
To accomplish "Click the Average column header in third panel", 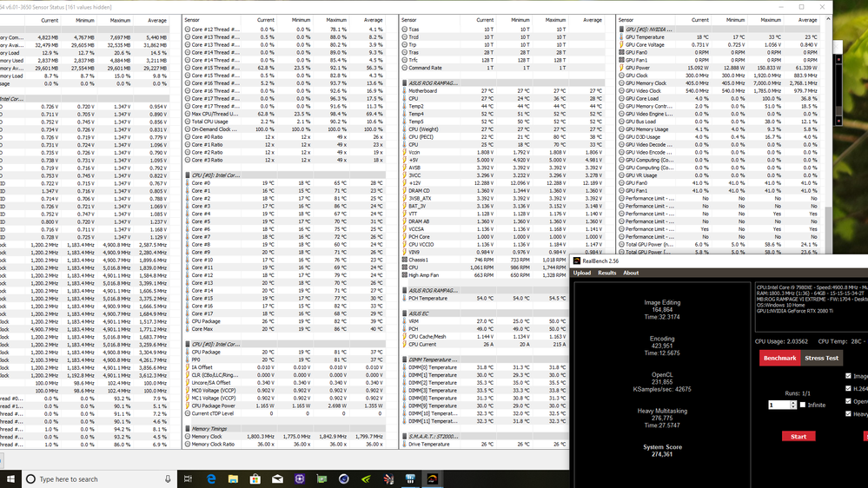I will pos(588,20).
